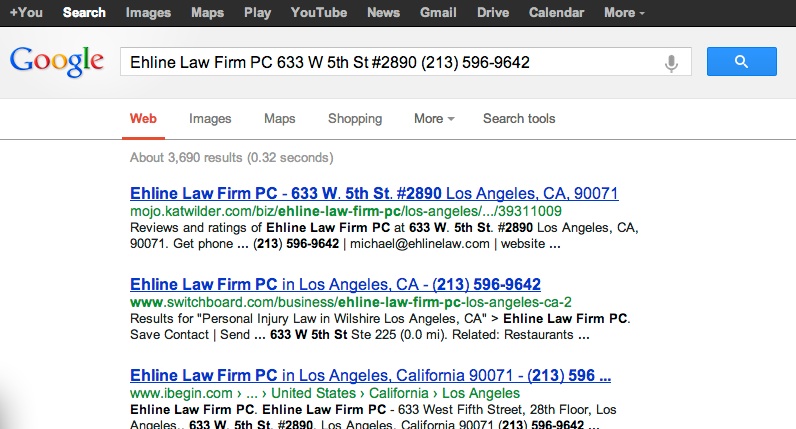Open Drive from the top bar
The image size is (796, 429).
click(x=493, y=13)
